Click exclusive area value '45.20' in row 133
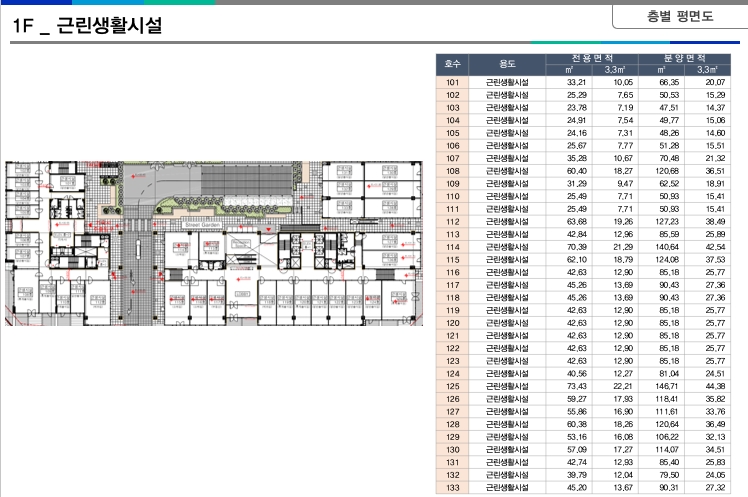Viewport: 748px width, 497px height. point(577,487)
